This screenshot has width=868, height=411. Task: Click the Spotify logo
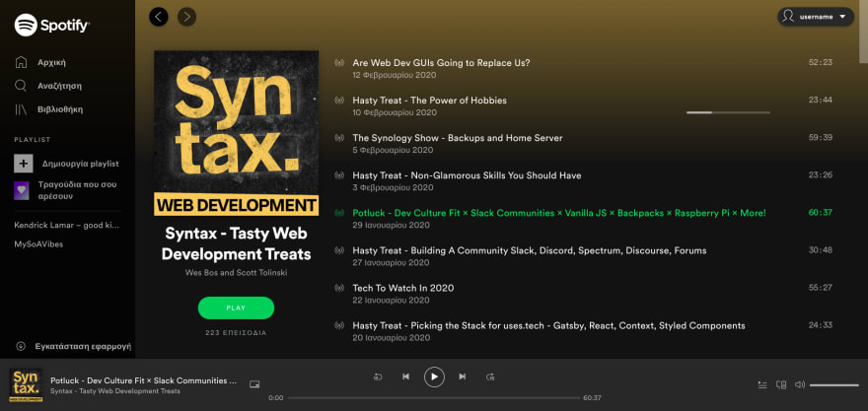(52, 25)
